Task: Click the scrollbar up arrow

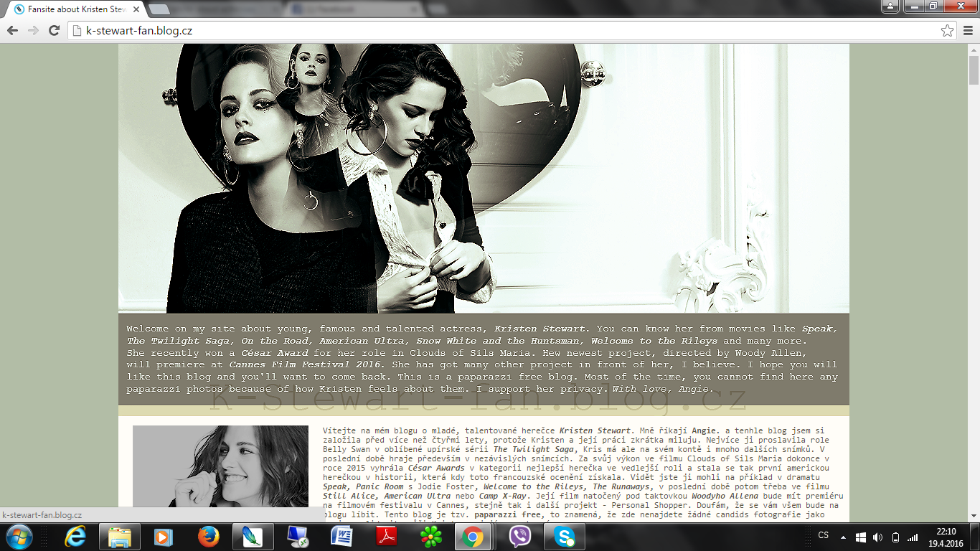Action: [974, 49]
